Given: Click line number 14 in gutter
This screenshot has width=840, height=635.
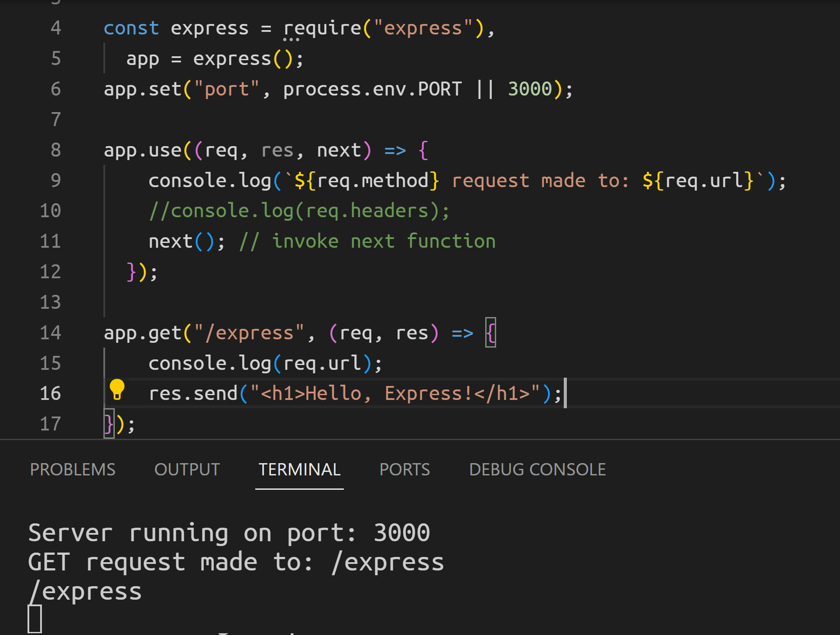Looking at the screenshot, I should (50, 333).
